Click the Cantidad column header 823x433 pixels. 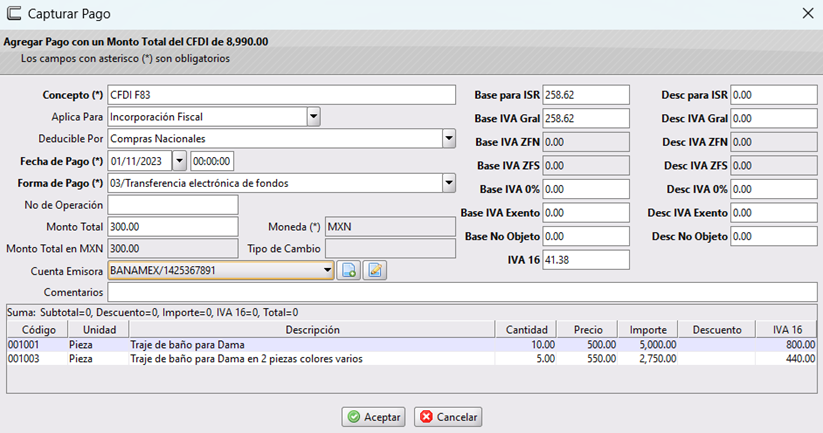pos(526,330)
